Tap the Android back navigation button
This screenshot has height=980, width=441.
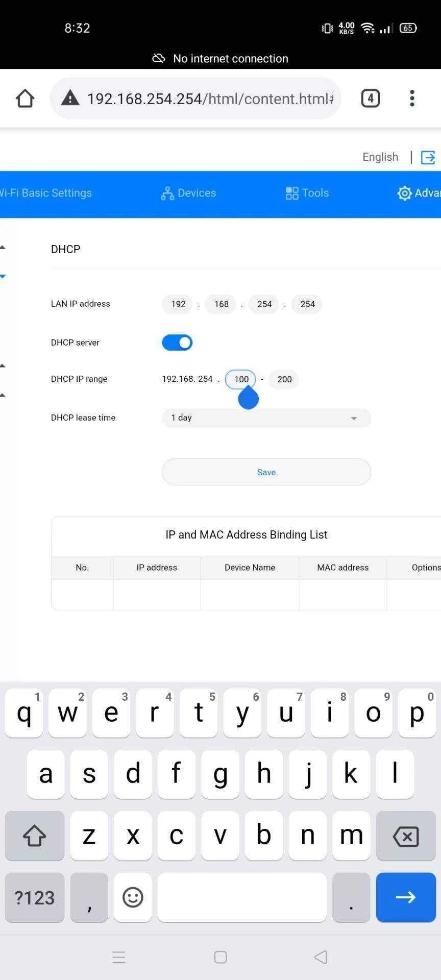click(321, 957)
